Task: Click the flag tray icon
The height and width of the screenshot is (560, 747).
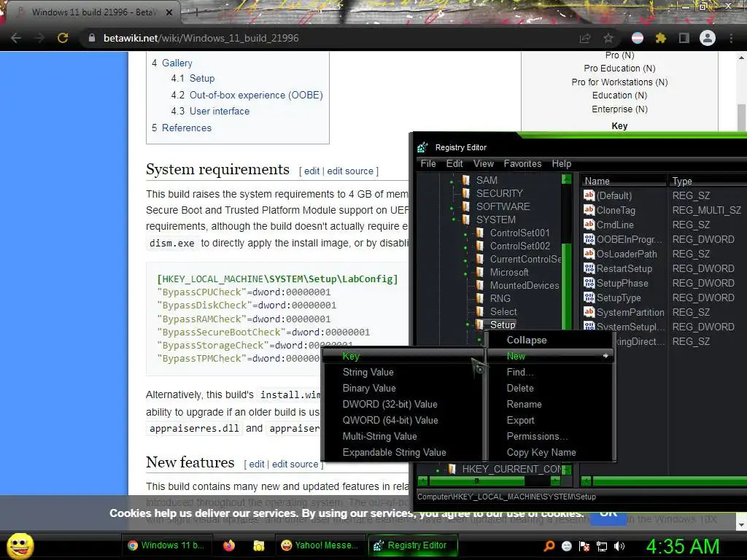Action: 584,546
